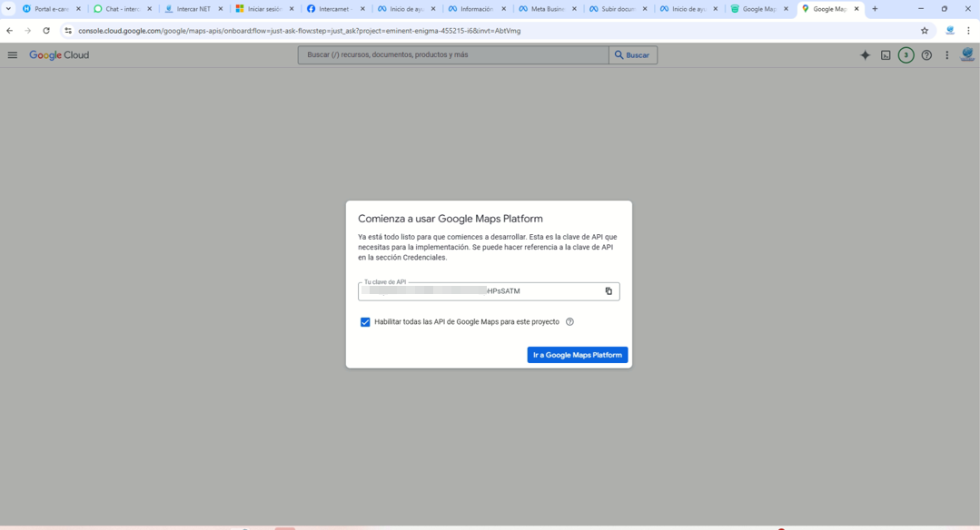Image resolution: width=980 pixels, height=530 pixels.
Task: Close the Subir docum tab
Action: click(645, 9)
